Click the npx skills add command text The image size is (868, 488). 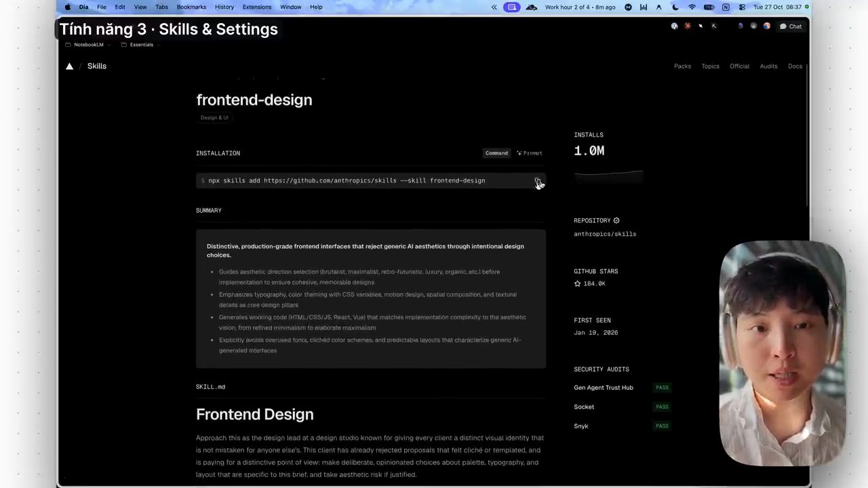point(347,181)
